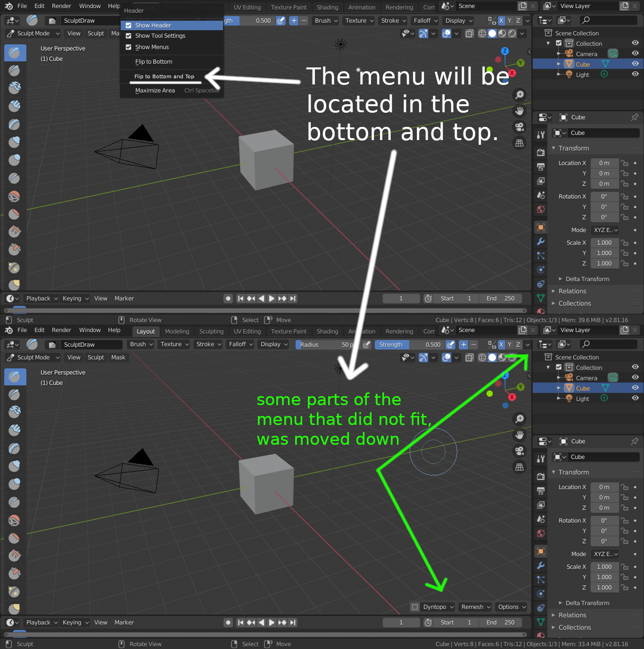The height and width of the screenshot is (649, 644).
Task: Open the Remesh dropdown
Action: click(x=476, y=607)
